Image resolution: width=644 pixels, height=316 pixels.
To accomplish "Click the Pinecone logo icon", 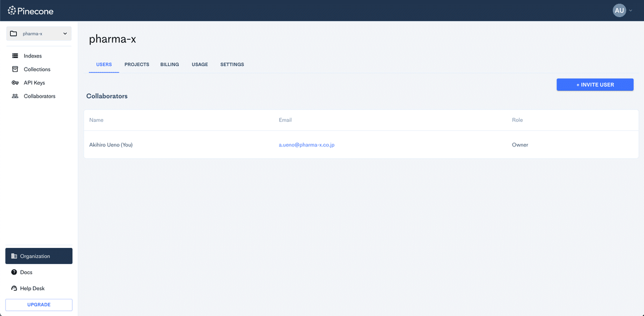I will point(11,11).
